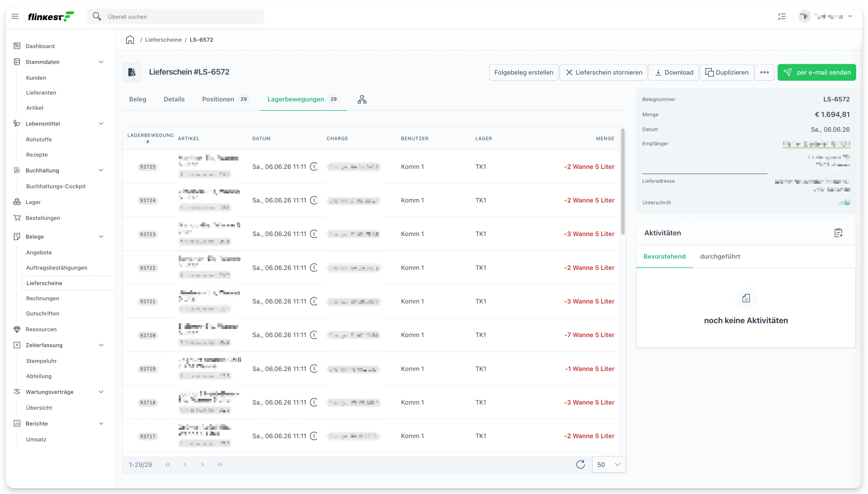The image size is (868, 494).
Task: Select the durchgeführt activities tab
Action: pos(720,256)
